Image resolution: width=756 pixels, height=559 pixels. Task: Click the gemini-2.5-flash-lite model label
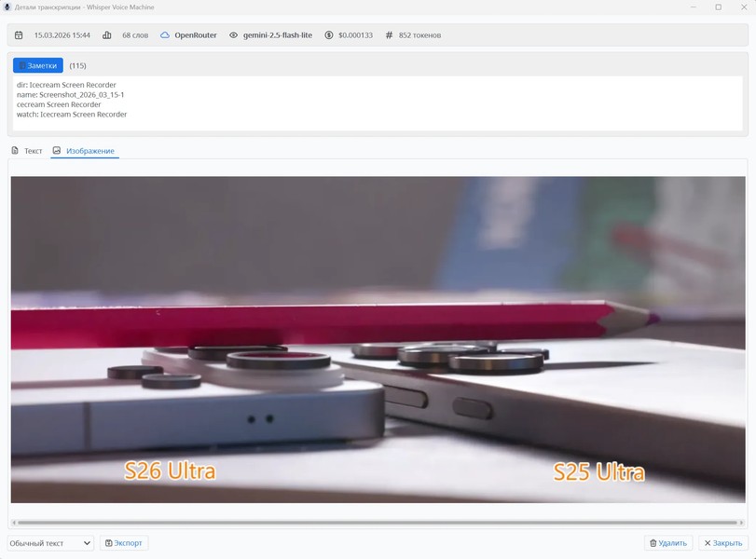[278, 35]
